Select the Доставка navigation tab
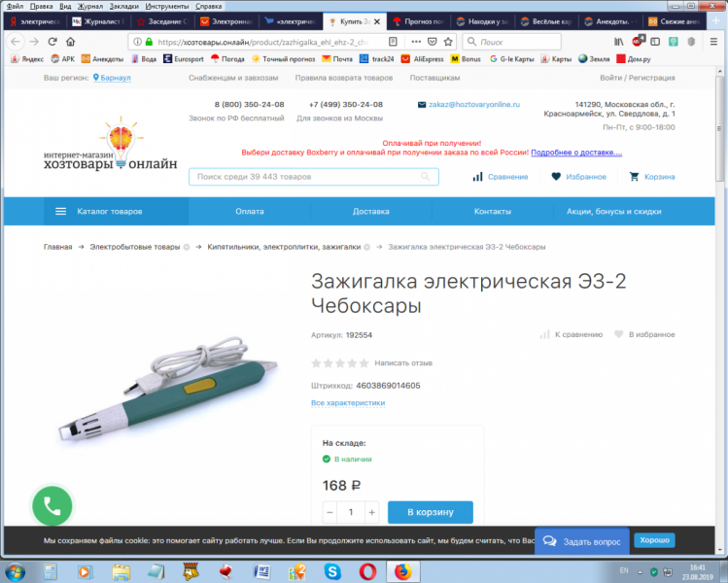The image size is (728, 583). (371, 211)
